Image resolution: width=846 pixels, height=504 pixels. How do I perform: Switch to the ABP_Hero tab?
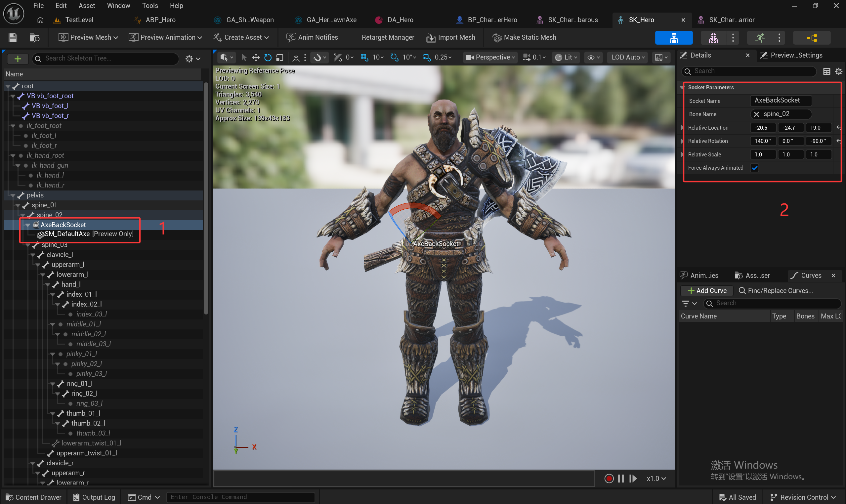[160, 20]
